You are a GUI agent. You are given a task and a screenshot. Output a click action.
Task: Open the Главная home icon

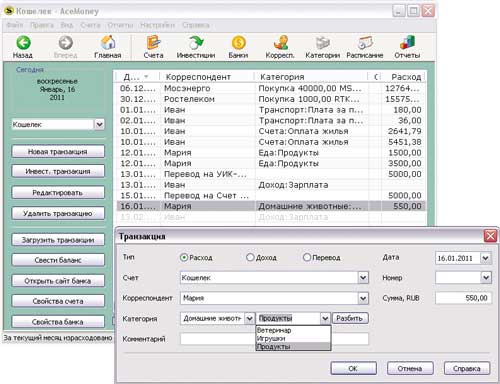[108, 43]
